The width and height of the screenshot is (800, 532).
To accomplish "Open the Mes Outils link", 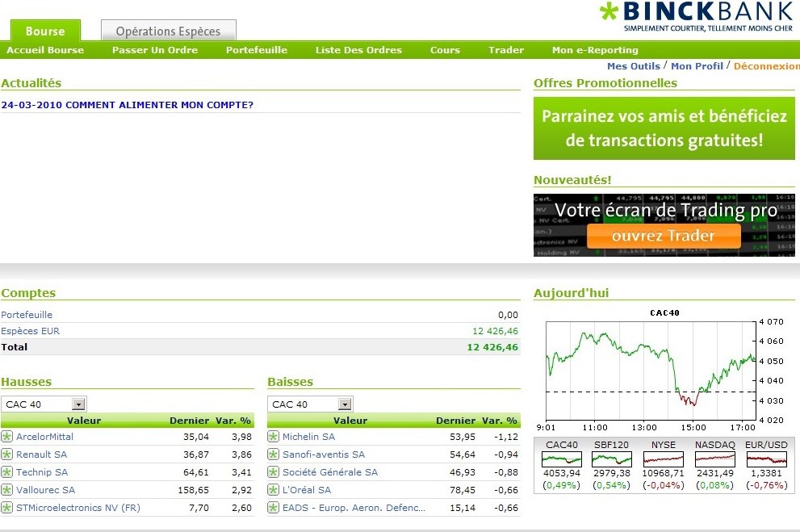I will coord(634,66).
